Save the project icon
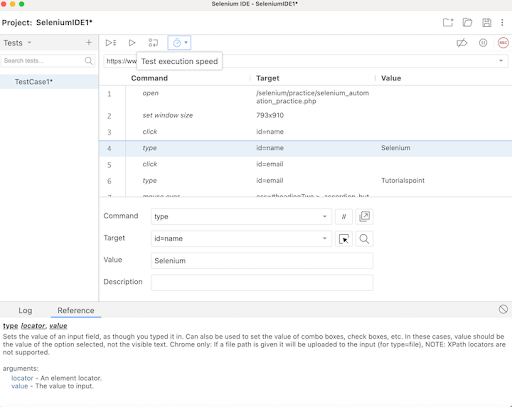This screenshot has height=407, width=512. coord(487,22)
